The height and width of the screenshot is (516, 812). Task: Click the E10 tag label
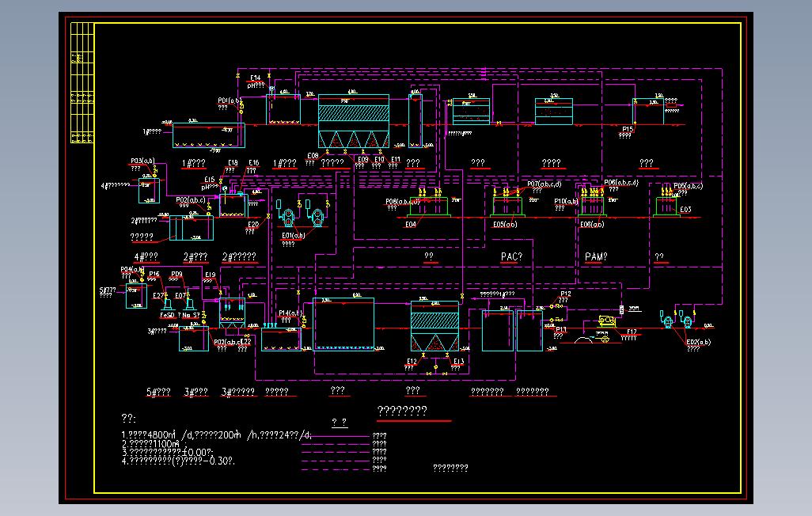click(380, 160)
